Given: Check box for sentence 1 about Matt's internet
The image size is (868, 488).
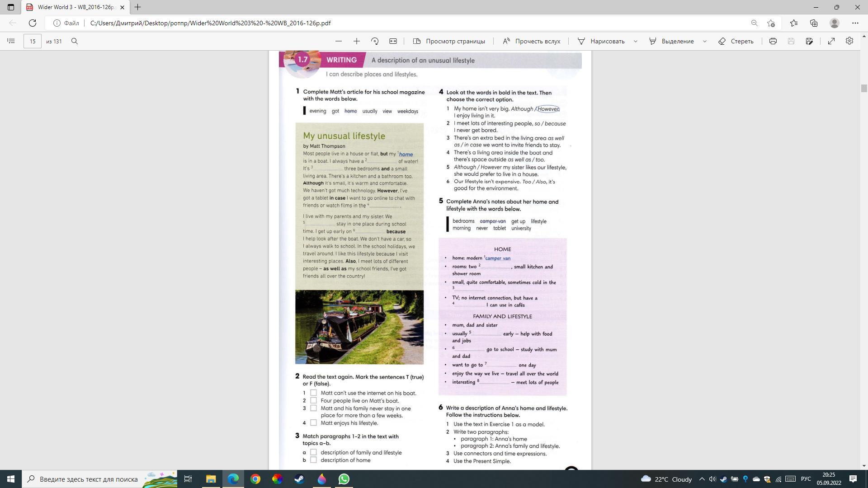Looking at the screenshot, I should tap(313, 393).
